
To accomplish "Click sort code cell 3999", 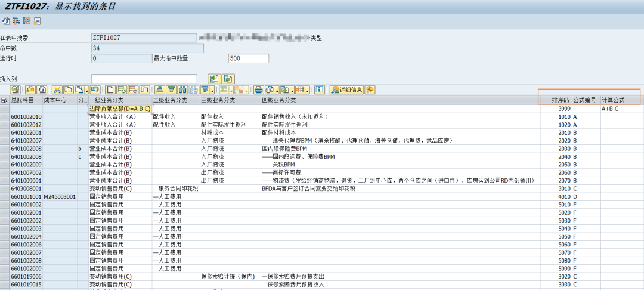I will click(555, 109).
